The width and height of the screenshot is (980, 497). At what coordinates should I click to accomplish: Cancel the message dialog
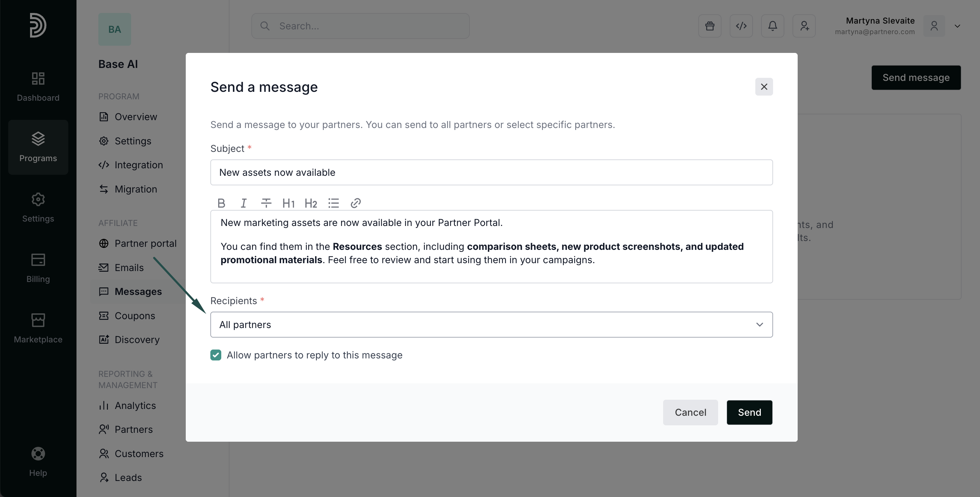pos(690,412)
